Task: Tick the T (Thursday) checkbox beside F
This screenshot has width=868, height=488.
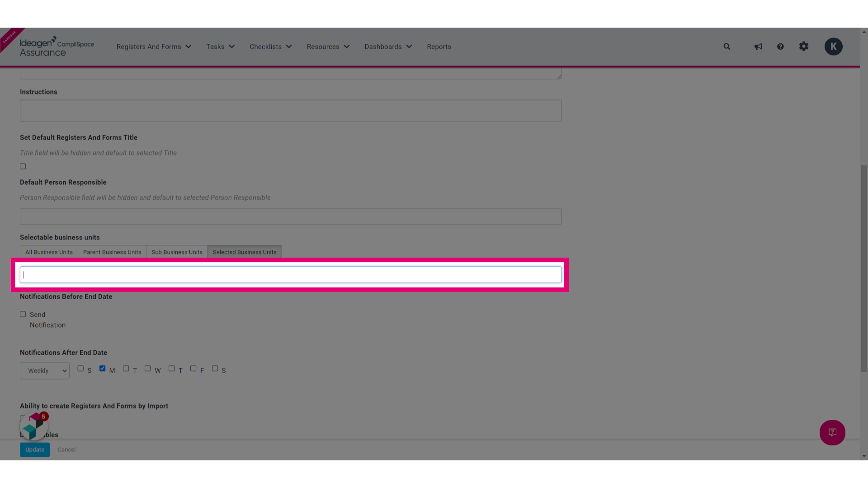Action: [172, 368]
